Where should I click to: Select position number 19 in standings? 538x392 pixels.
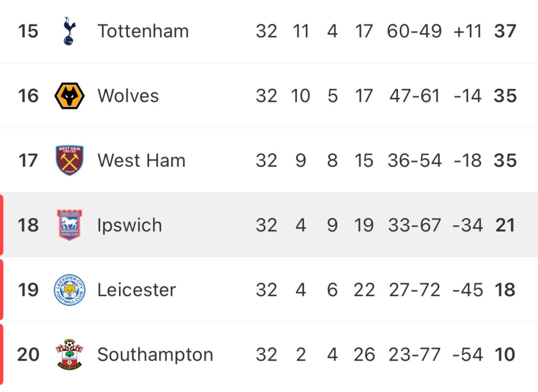(x=28, y=290)
